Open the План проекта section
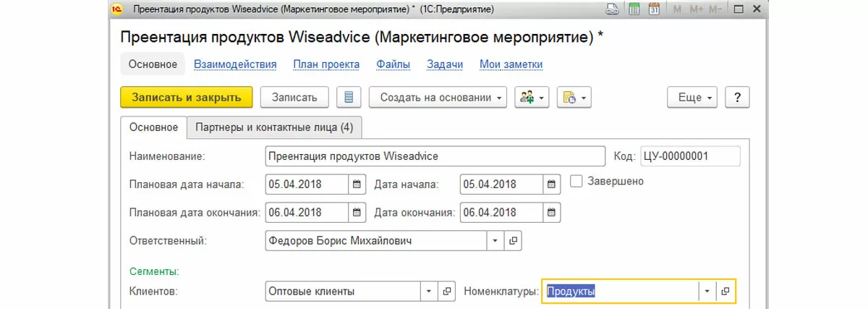Screen dimensions: 868x309 326,64
